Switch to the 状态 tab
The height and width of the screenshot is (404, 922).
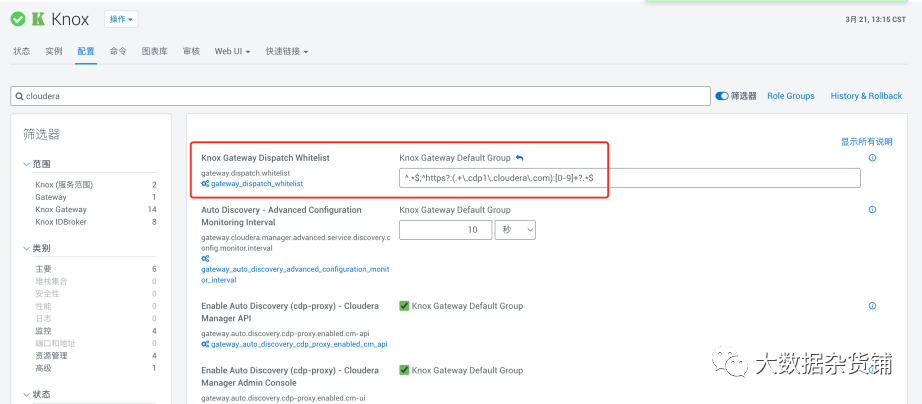22,51
